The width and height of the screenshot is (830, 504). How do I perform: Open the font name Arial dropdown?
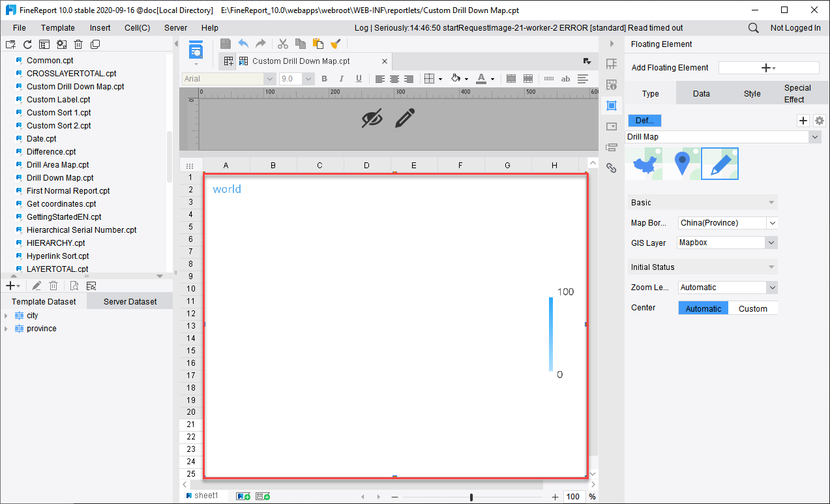[229, 79]
